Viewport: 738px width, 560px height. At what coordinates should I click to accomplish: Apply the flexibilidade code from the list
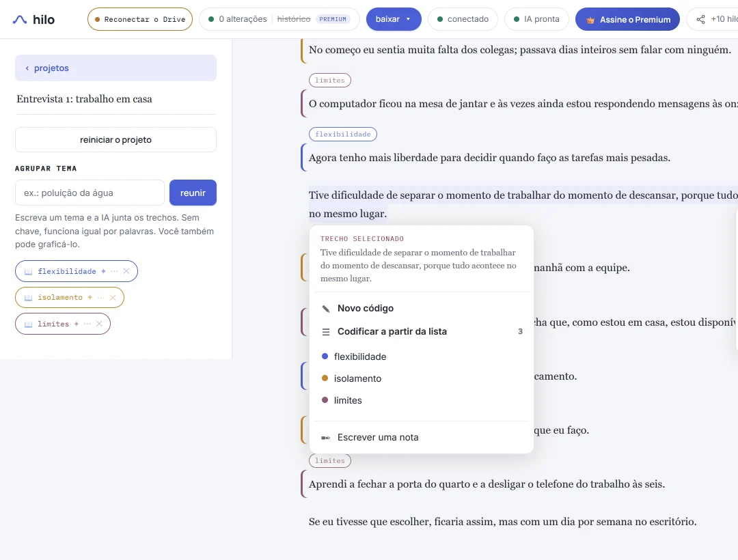(x=421, y=357)
